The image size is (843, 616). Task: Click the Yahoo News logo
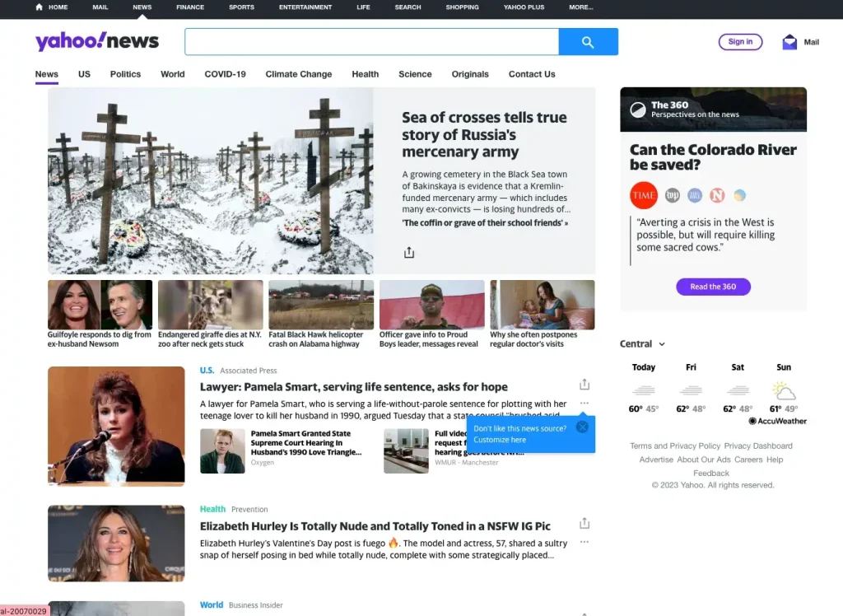(97, 41)
